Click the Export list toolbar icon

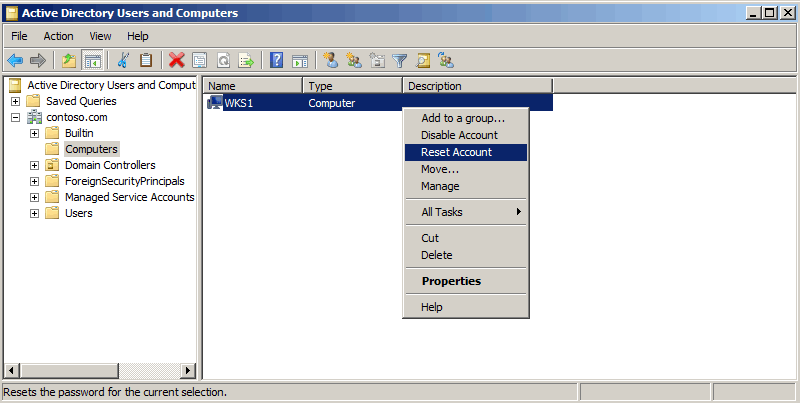pyautogui.click(x=245, y=60)
